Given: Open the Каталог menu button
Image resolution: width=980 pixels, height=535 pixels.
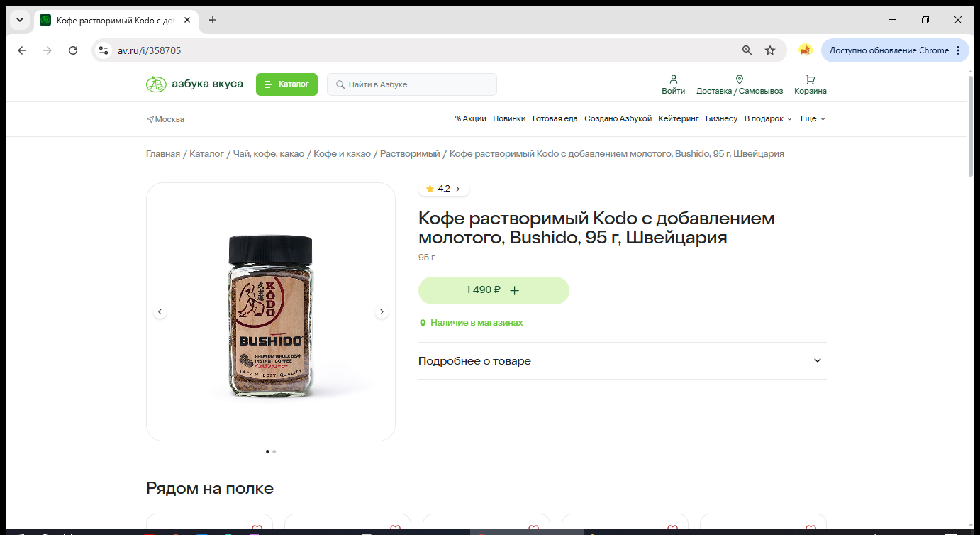Looking at the screenshot, I should point(286,84).
